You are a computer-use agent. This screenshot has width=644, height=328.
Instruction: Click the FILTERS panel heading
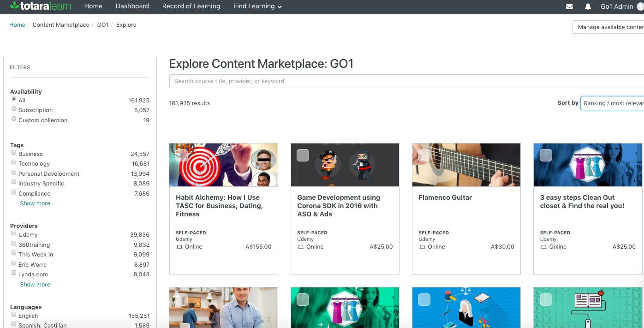(20, 67)
